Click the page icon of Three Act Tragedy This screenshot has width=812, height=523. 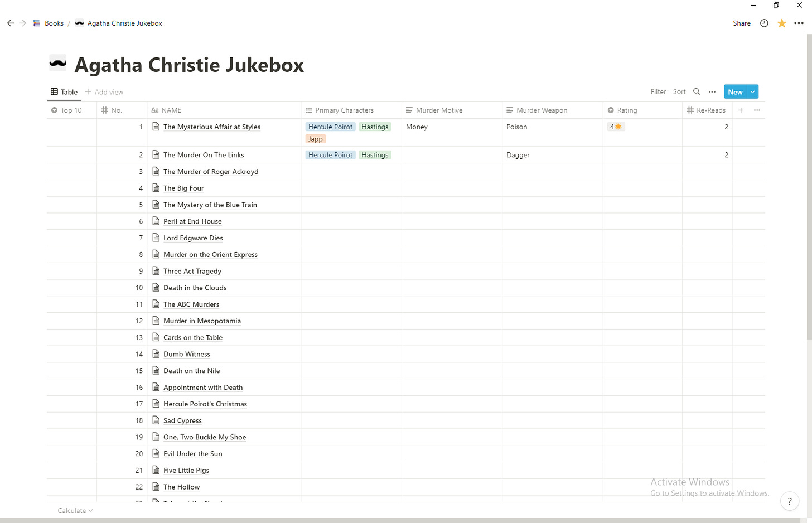pos(156,271)
